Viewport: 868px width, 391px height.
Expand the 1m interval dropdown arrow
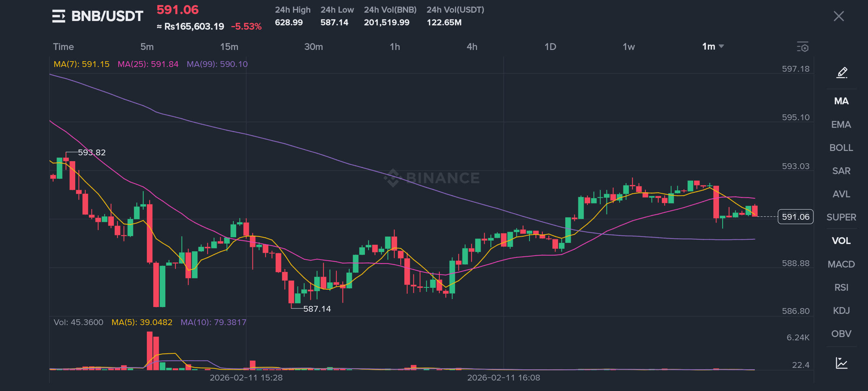722,46
